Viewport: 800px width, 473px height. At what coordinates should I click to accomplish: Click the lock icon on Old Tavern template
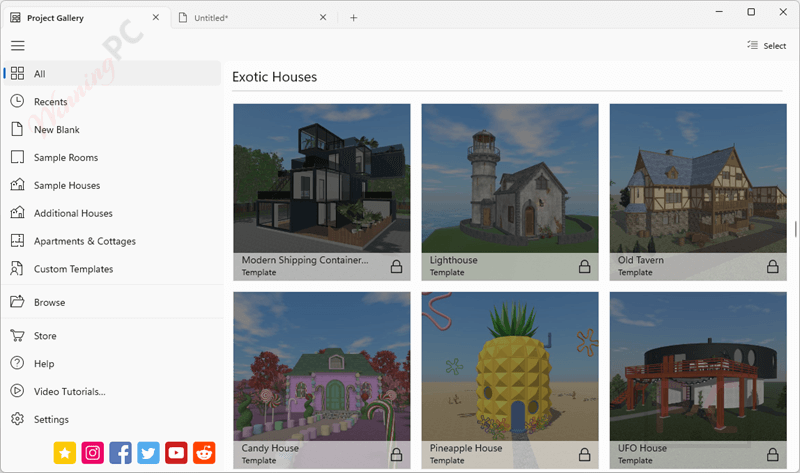point(773,266)
